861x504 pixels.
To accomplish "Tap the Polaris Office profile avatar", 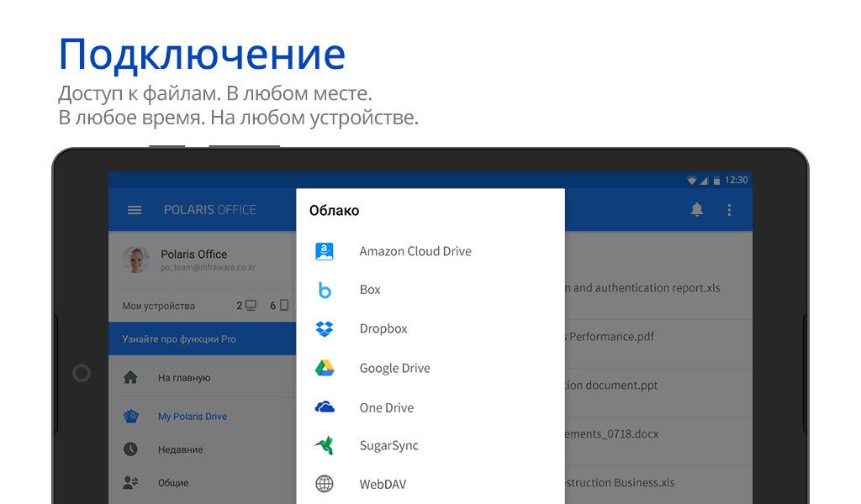I will tap(135, 260).
